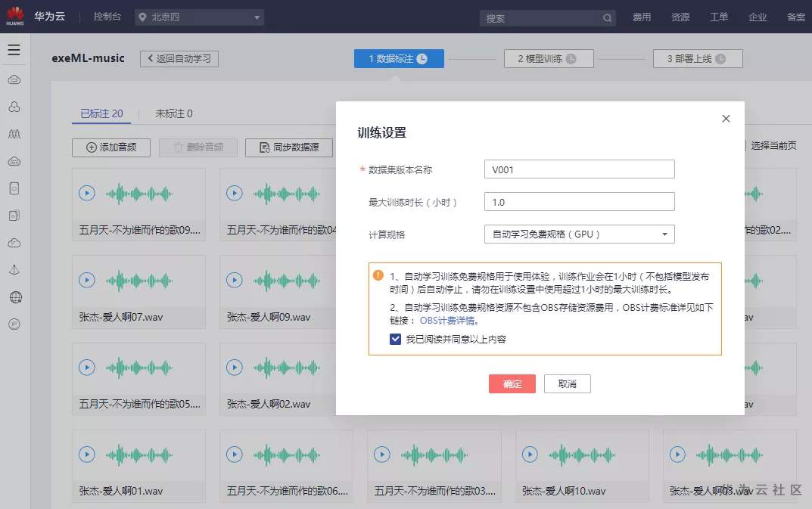Image resolution: width=812 pixels, height=509 pixels.
Task: Play audio 张杰-爱人啊02.wav
Action: [235, 368]
